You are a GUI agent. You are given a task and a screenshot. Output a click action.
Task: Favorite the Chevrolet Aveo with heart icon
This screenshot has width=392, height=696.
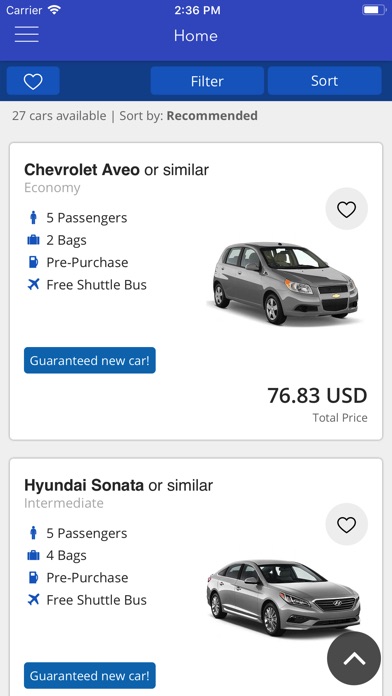pyautogui.click(x=346, y=209)
